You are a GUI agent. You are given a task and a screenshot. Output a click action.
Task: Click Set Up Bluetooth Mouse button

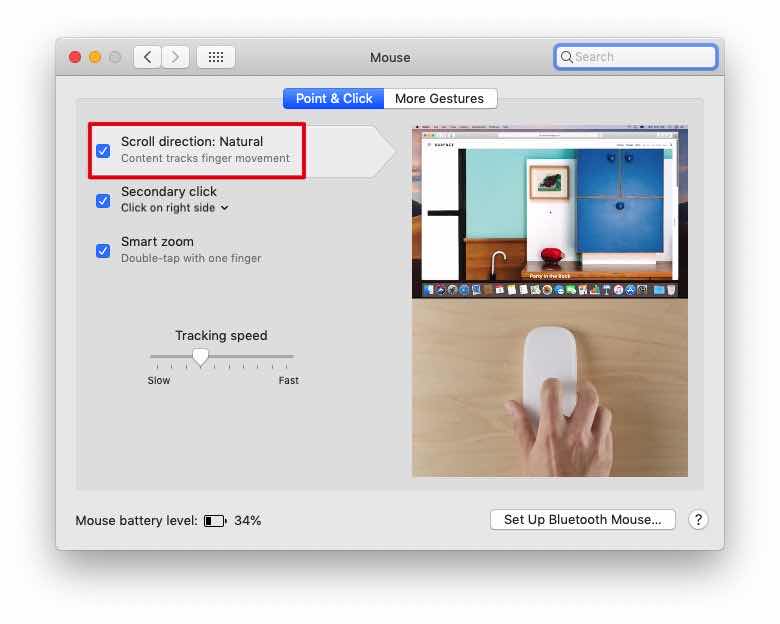click(583, 520)
